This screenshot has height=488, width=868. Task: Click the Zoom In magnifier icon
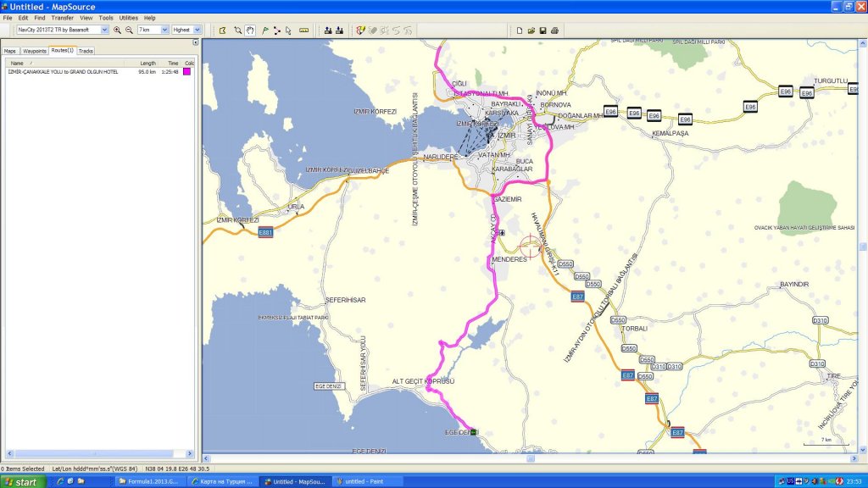tap(117, 30)
